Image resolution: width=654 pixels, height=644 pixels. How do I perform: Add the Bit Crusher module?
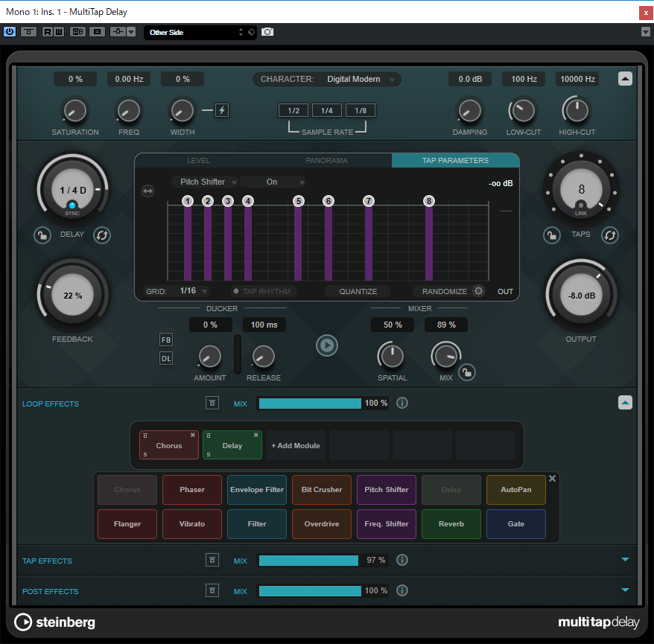pos(322,490)
